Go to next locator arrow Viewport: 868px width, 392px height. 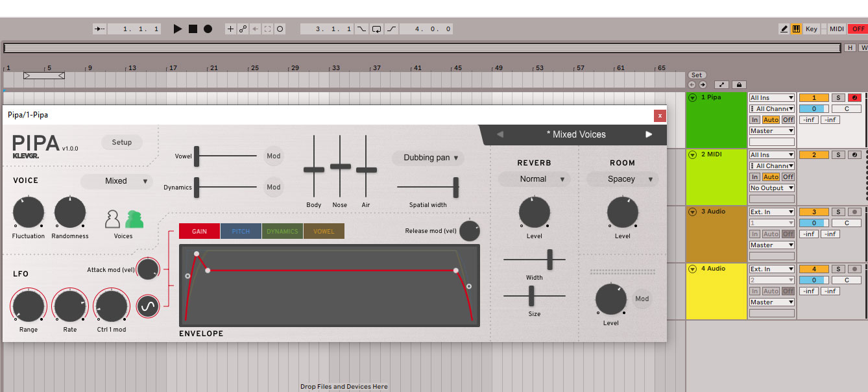click(x=703, y=85)
